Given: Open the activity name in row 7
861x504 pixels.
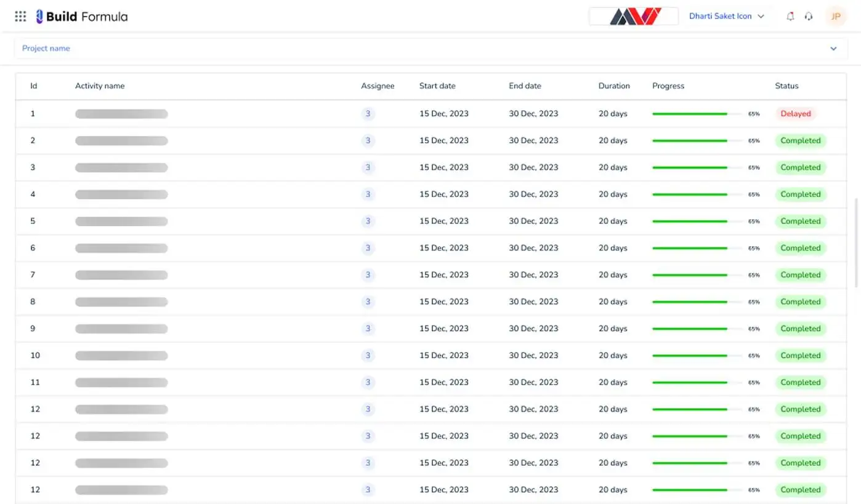Looking at the screenshot, I should point(121,275).
